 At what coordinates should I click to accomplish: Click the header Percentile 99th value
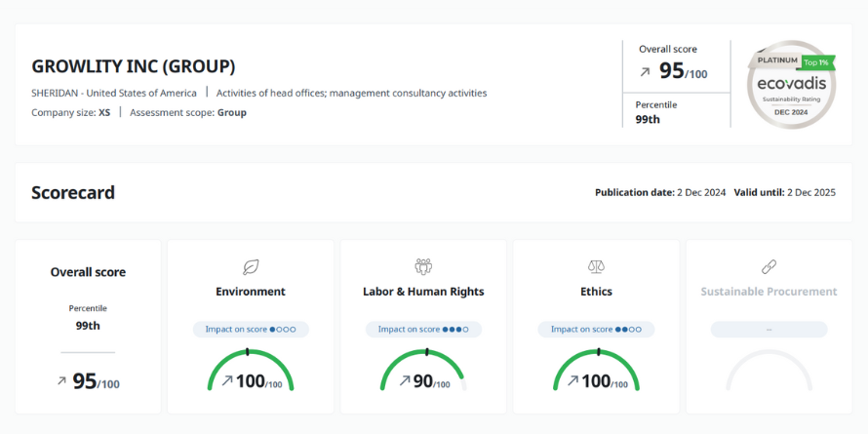click(648, 119)
